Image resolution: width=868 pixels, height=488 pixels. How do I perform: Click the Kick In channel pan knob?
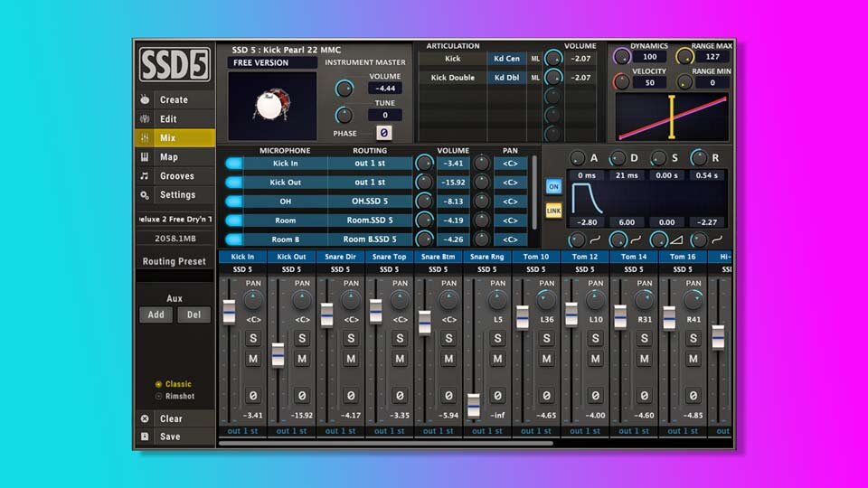click(253, 300)
